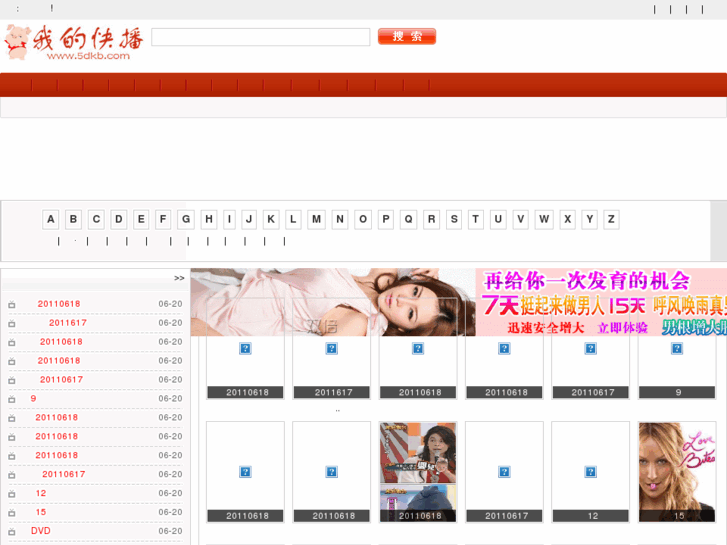Go to the letter N listing

340,219
